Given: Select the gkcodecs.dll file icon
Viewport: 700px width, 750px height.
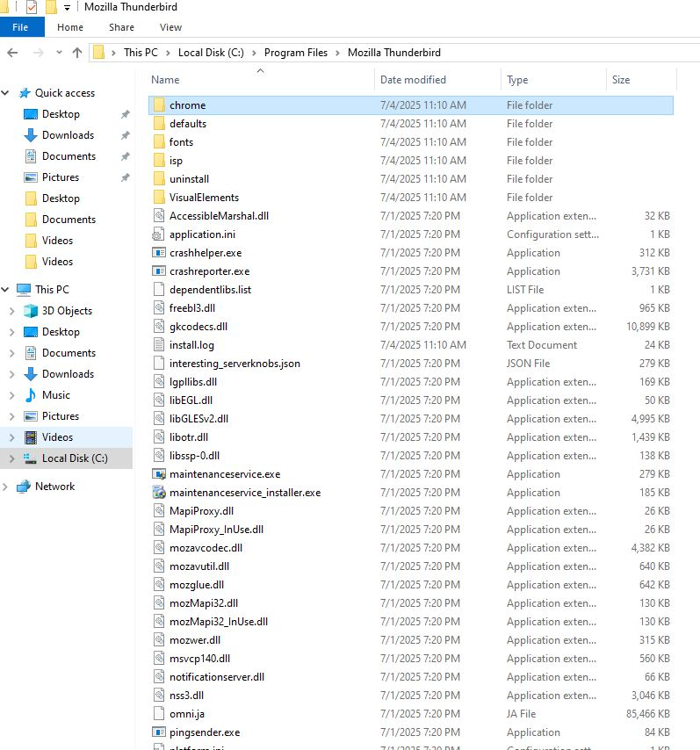Looking at the screenshot, I should [x=159, y=326].
